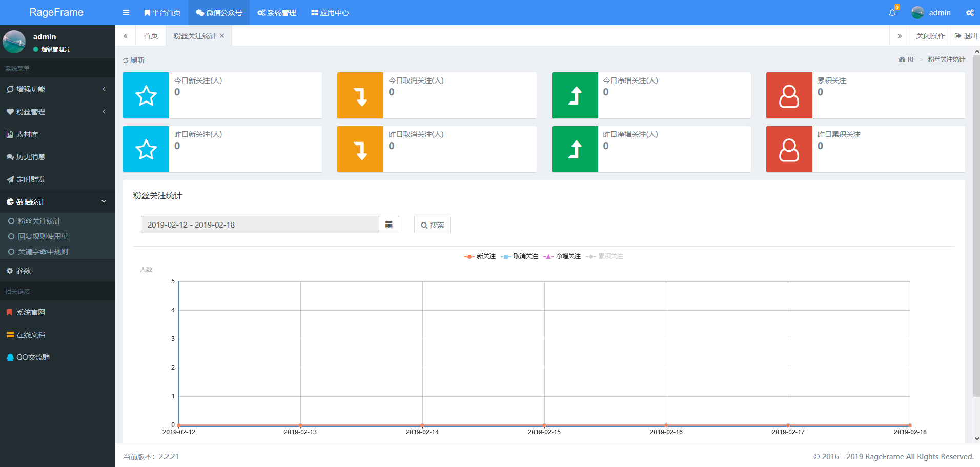The width and height of the screenshot is (980, 467).
Task: Toggle the 取消关注 legend series
Action: coord(519,256)
